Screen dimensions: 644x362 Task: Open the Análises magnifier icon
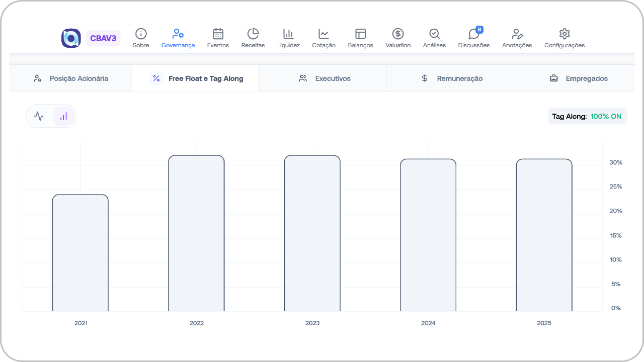pos(434,34)
